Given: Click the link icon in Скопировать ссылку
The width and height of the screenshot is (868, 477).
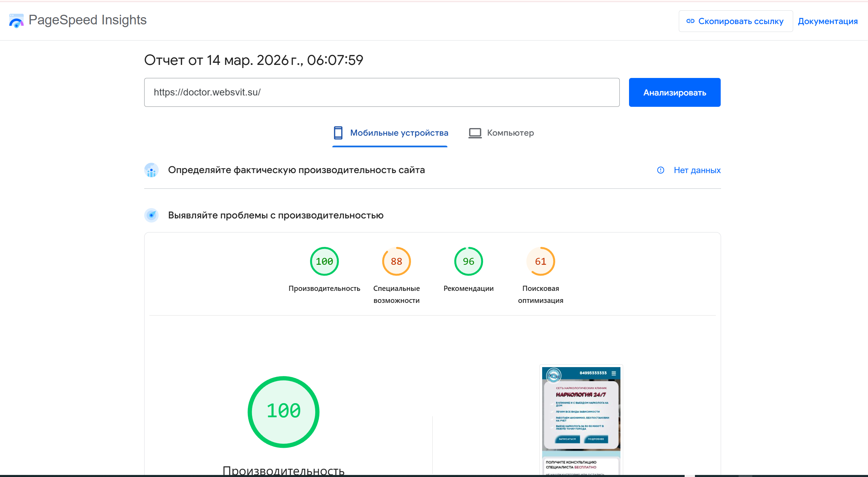Looking at the screenshot, I should [690, 21].
